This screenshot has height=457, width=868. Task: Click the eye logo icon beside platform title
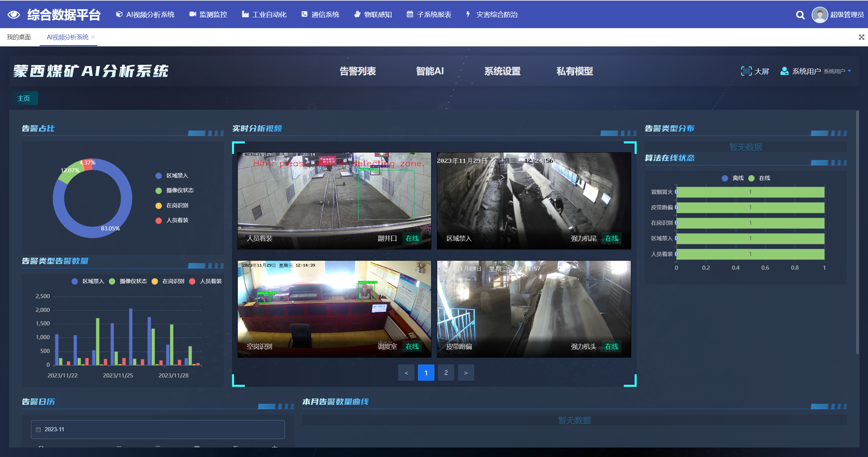(x=14, y=15)
